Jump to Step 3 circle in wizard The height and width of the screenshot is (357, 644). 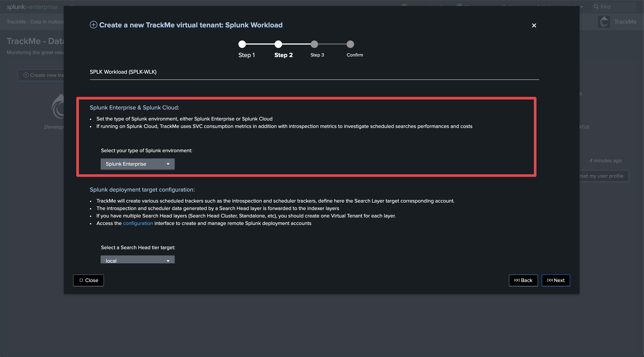pos(314,44)
